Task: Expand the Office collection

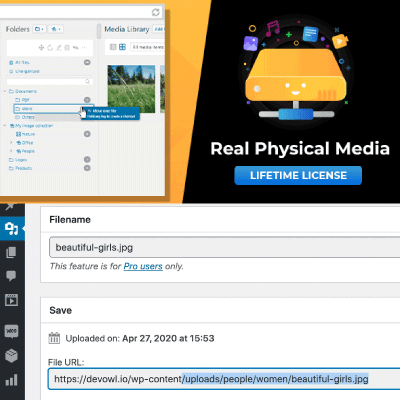Action: [x=11, y=143]
